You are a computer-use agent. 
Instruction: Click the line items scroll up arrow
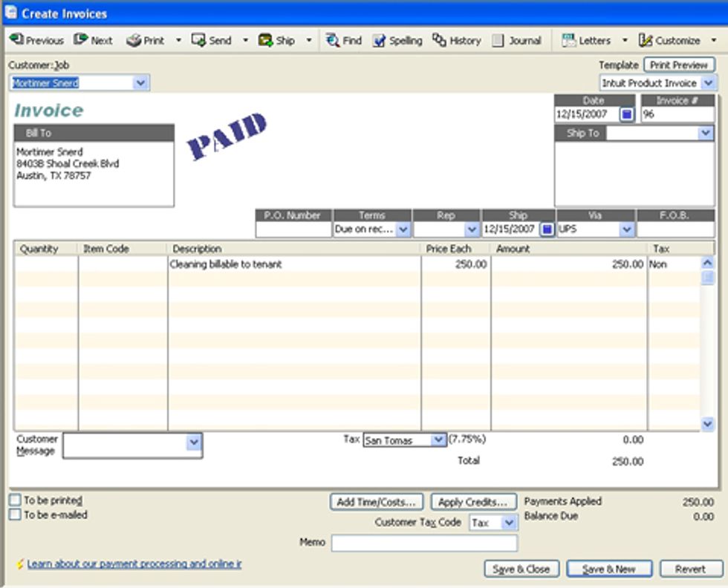pos(707,263)
